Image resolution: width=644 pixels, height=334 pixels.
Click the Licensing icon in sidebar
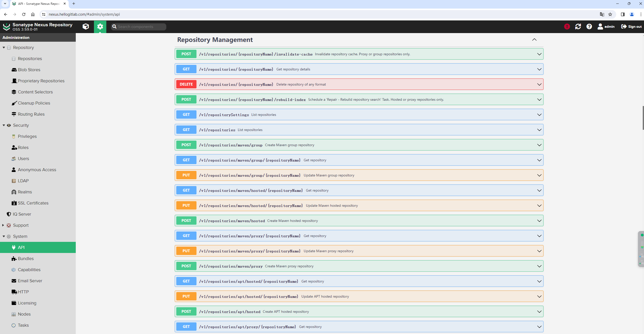click(14, 303)
